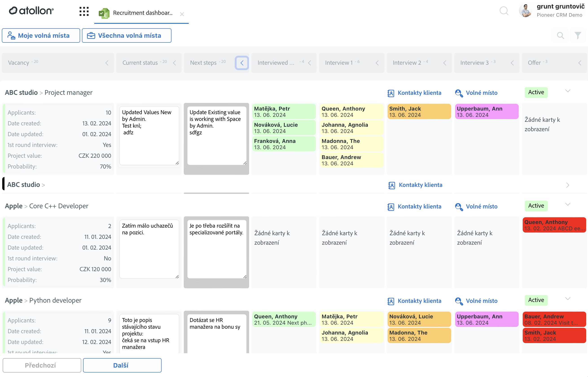
Task: Click the Volné místo icon in Python developer row
Action: [459, 301]
